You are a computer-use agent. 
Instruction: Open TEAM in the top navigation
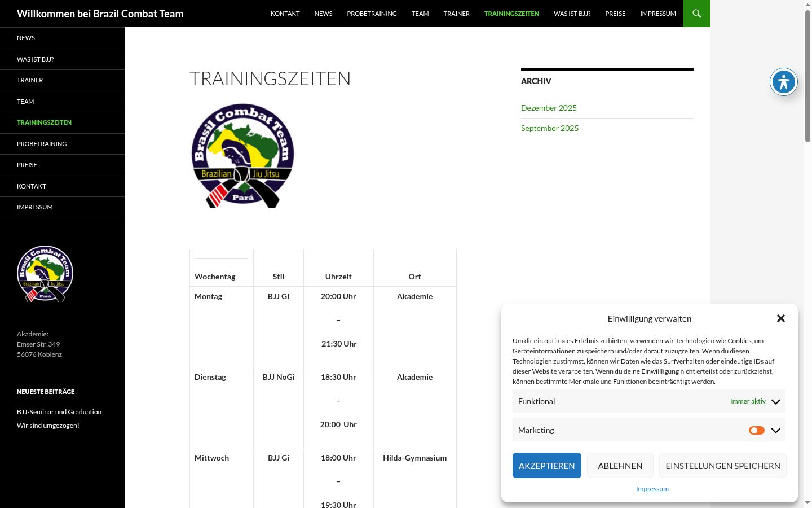[x=420, y=14]
